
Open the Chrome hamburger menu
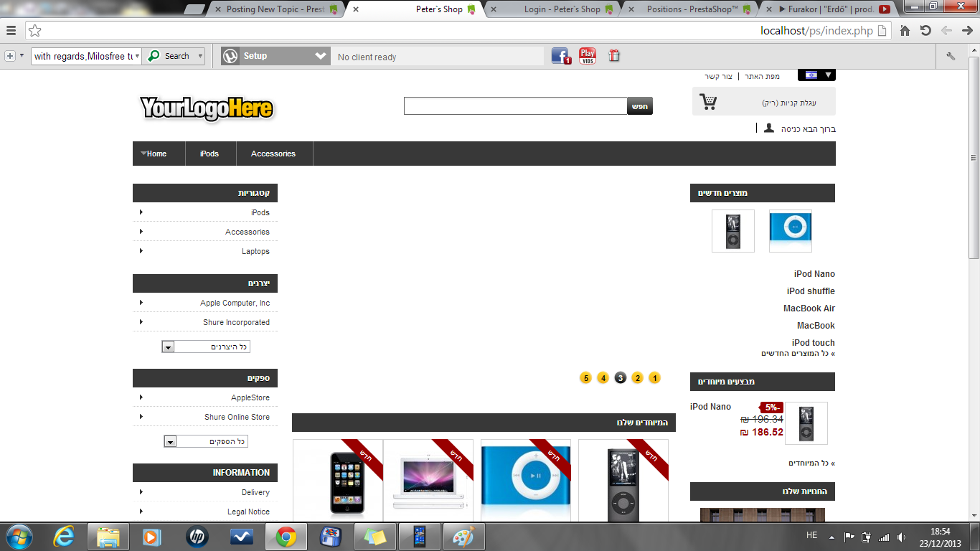tap(11, 31)
